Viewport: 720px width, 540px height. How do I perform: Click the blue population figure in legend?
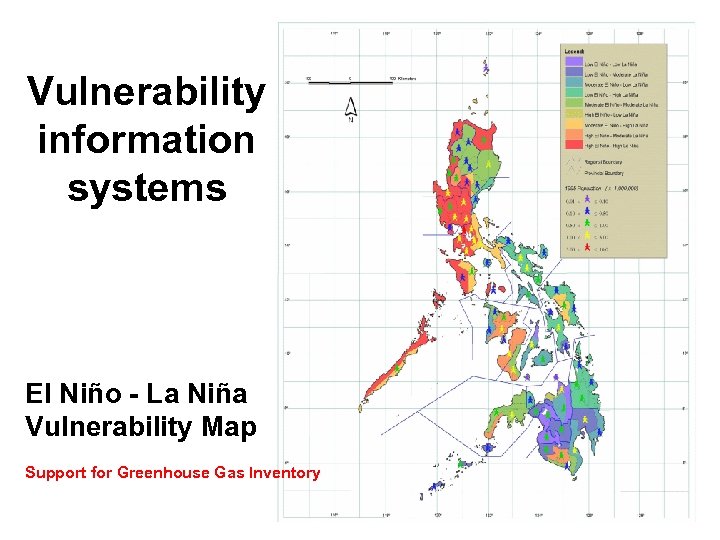pyautogui.click(x=587, y=211)
